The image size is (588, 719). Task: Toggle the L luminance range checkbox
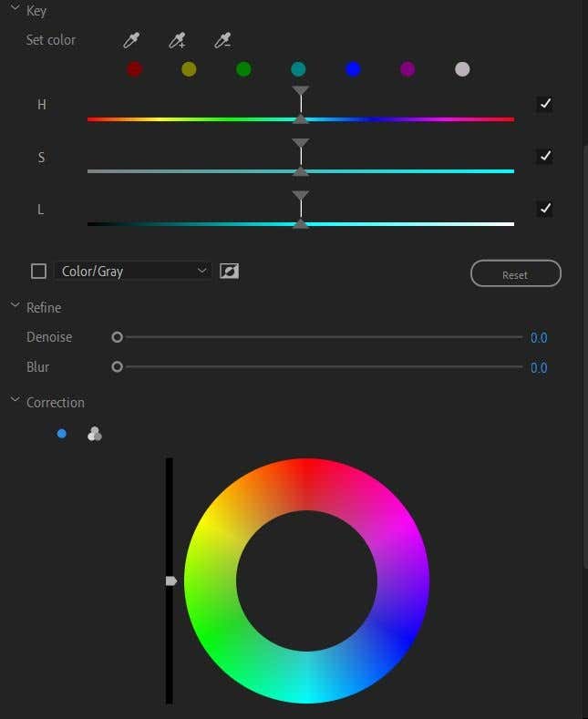544,209
